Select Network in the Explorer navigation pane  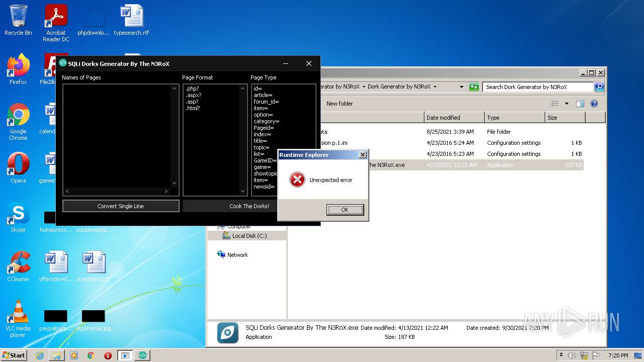tap(237, 255)
